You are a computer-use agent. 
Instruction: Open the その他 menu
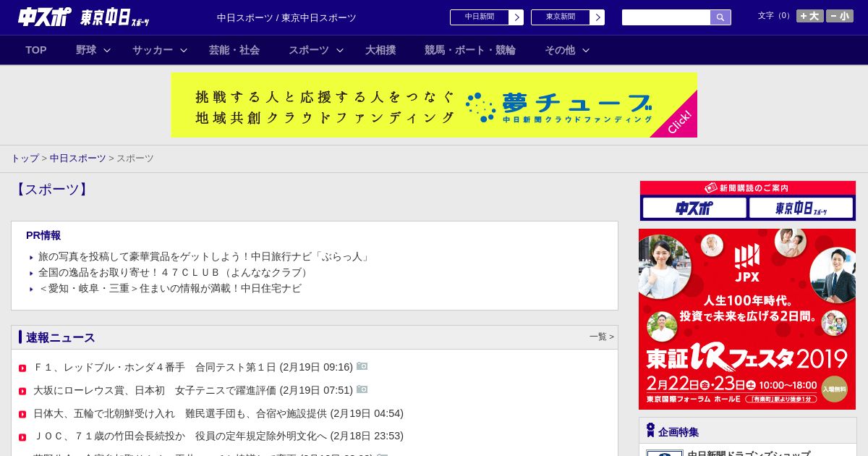coord(560,50)
